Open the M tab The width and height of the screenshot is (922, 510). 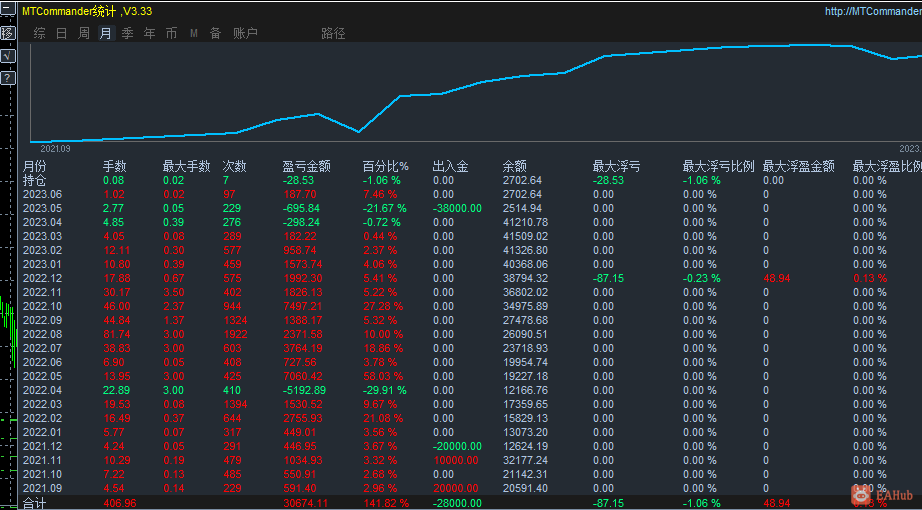pos(193,34)
